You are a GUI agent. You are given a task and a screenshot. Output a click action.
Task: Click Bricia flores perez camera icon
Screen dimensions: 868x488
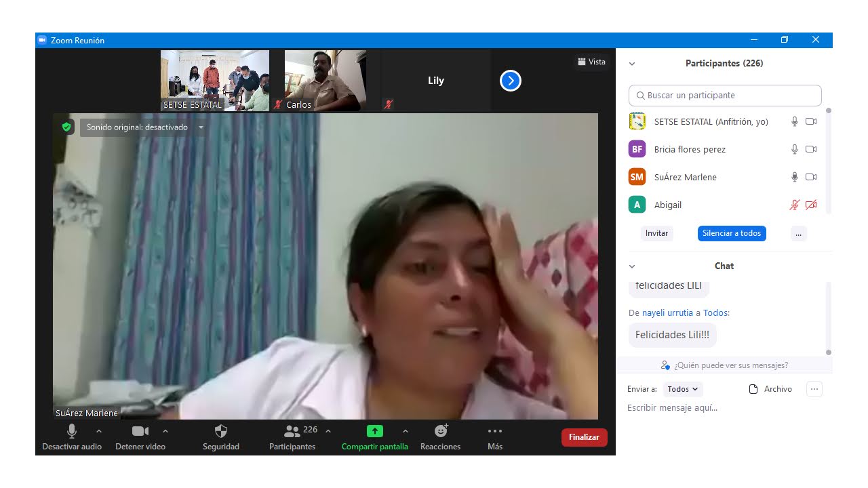811,149
